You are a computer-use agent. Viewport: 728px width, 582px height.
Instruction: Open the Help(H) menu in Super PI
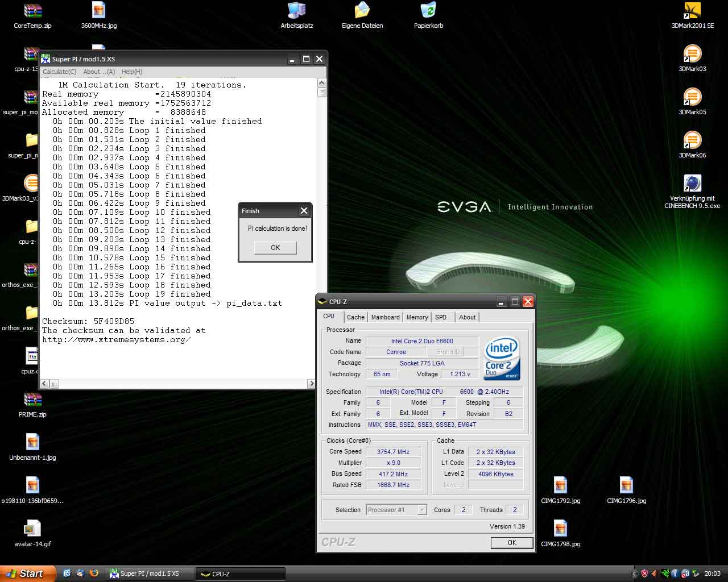coord(132,72)
